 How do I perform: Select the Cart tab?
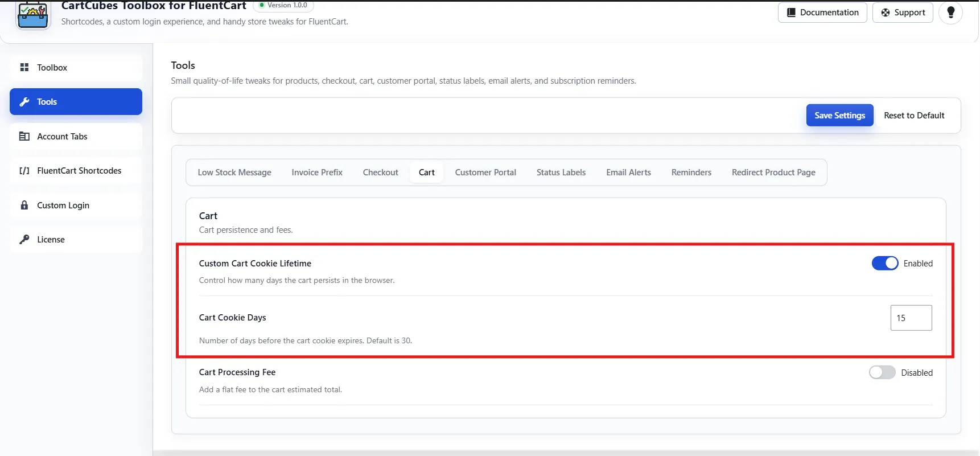[x=427, y=172]
